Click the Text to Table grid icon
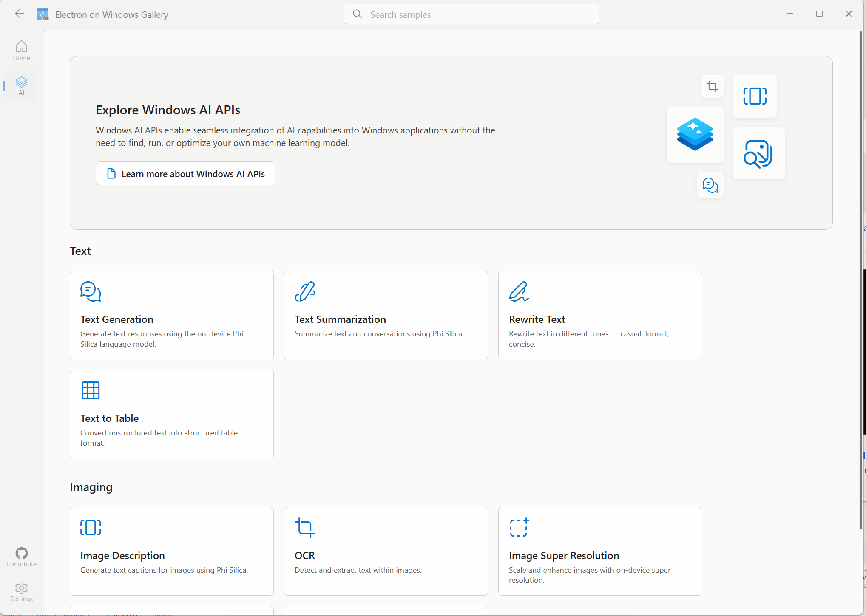This screenshot has width=866, height=616. 91,390
